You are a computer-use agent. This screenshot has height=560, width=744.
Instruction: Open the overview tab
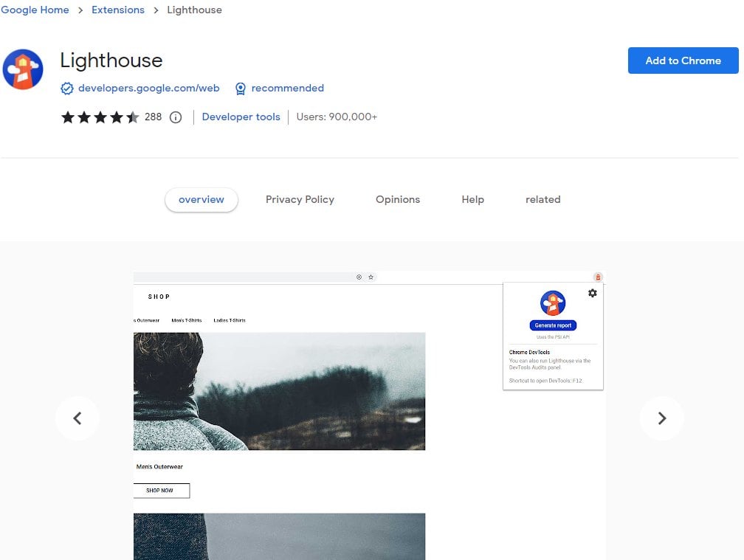201,200
